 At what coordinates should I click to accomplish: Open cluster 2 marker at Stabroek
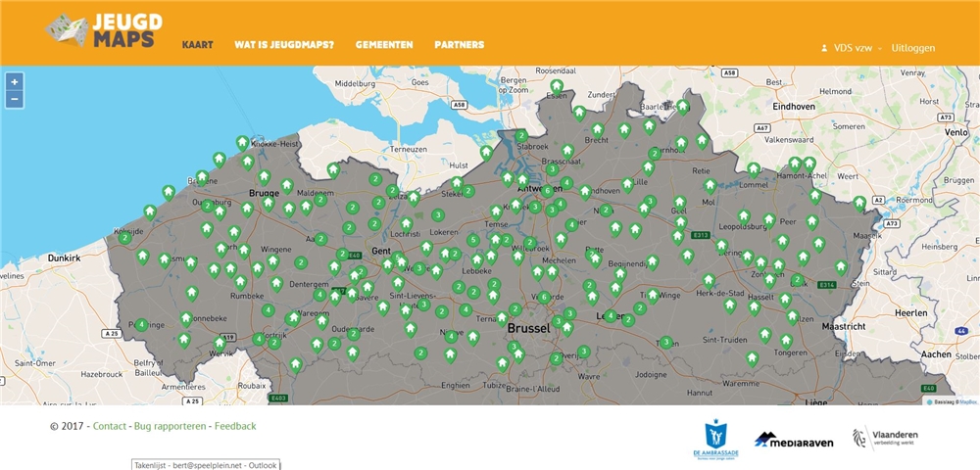[x=521, y=135]
